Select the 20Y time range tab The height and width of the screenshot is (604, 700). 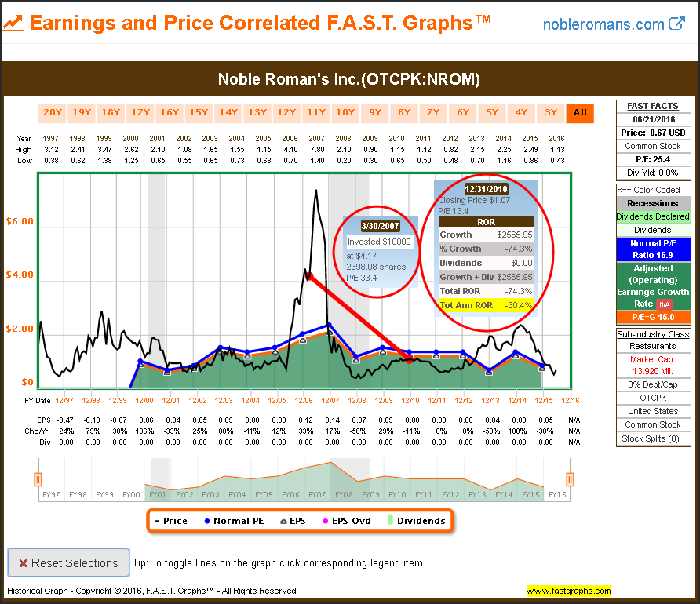(x=53, y=113)
